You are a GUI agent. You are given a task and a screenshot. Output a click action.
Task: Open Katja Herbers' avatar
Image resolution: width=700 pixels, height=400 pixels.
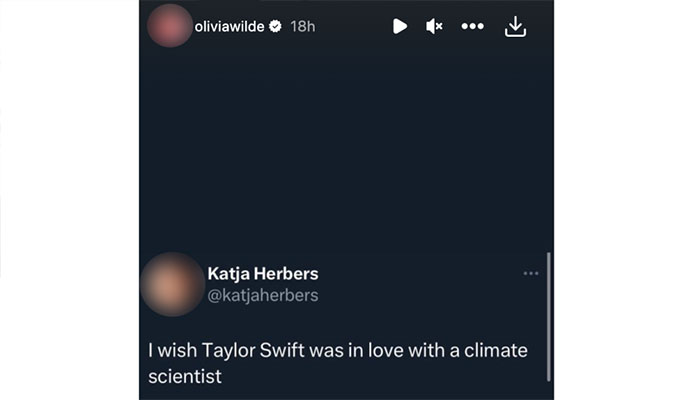172,284
